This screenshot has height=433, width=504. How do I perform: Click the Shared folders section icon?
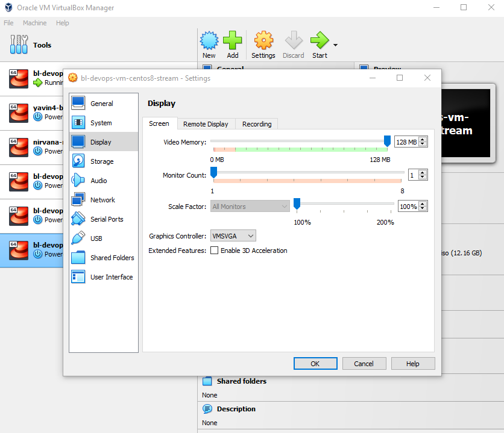[207, 381]
